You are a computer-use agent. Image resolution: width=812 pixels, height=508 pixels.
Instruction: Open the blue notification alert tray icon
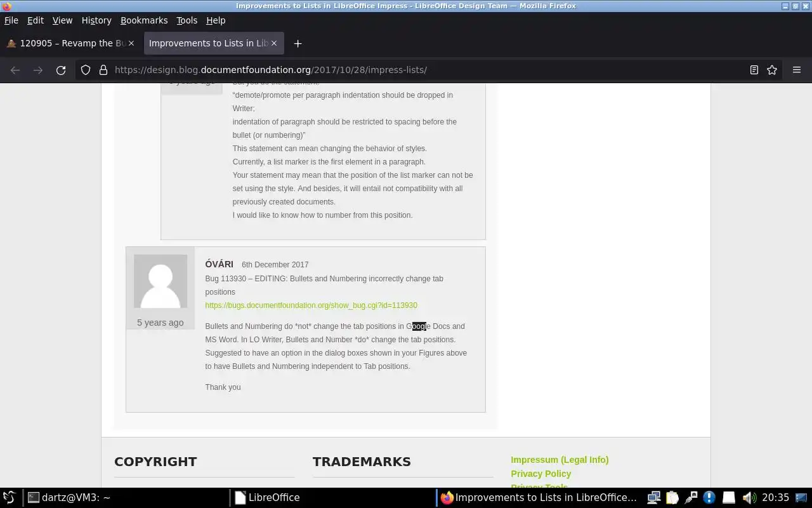[x=709, y=497]
